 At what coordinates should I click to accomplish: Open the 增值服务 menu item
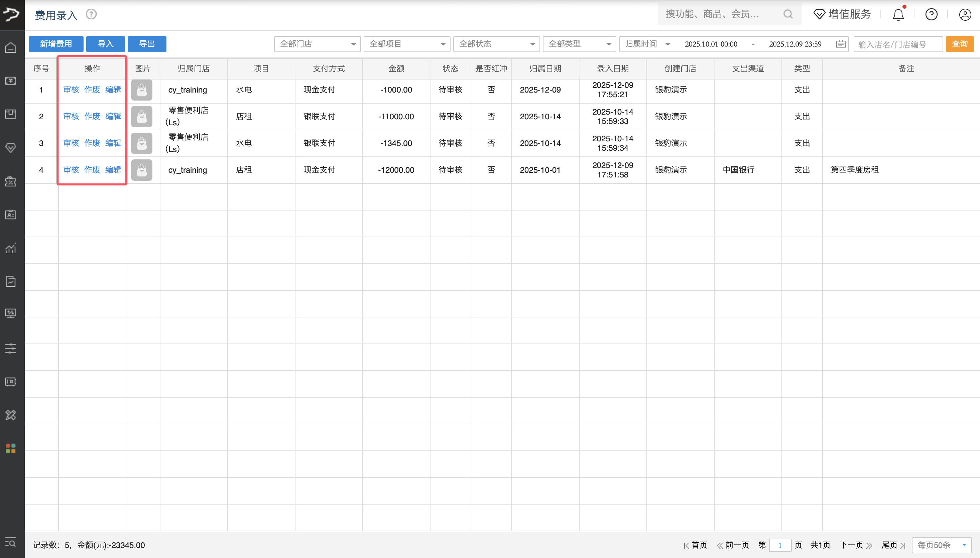842,14
